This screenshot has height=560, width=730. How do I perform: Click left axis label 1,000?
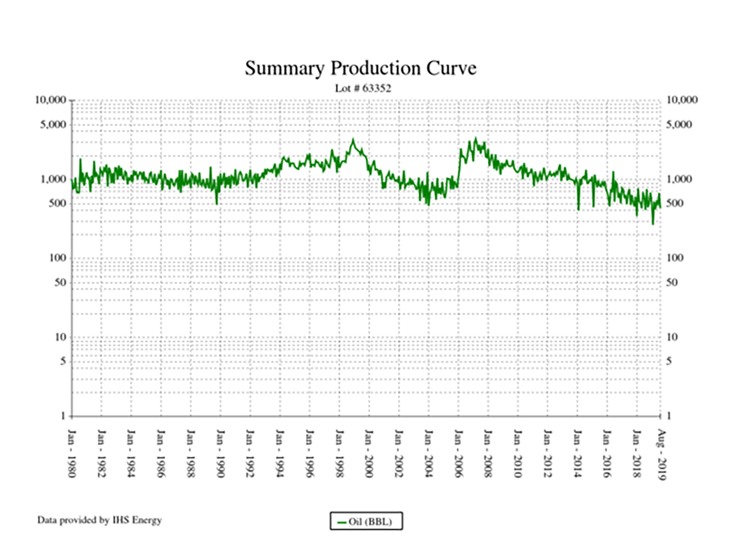coord(53,180)
